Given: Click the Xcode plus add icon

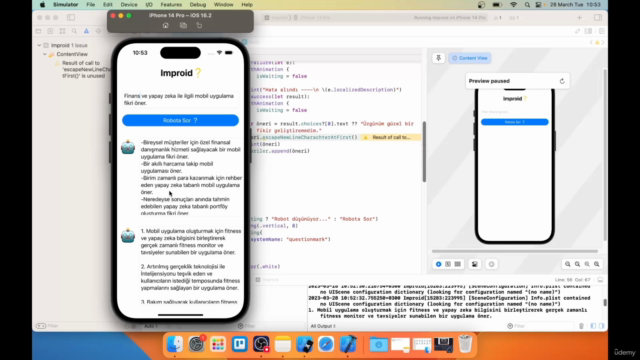Looking at the screenshot, I should (x=580, y=18).
